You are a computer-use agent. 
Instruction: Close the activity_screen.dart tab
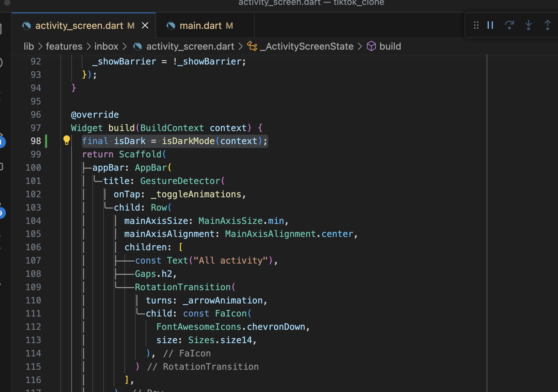click(x=145, y=26)
